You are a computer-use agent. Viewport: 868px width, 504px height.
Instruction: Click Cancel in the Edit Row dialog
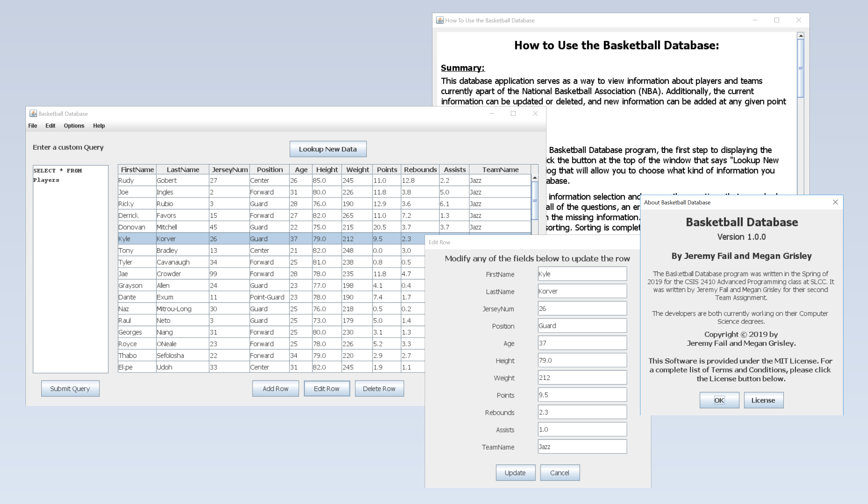point(560,473)
